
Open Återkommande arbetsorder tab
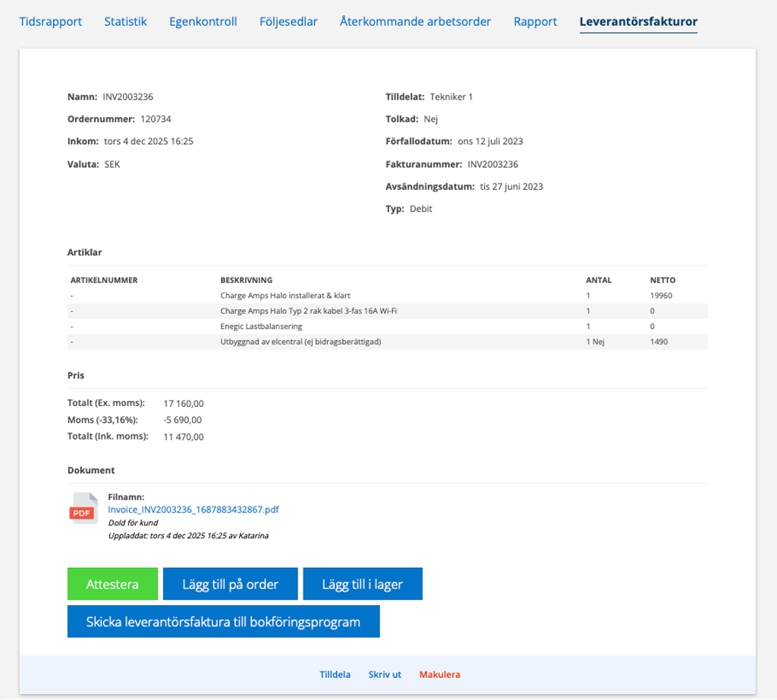tap(415, 21)
